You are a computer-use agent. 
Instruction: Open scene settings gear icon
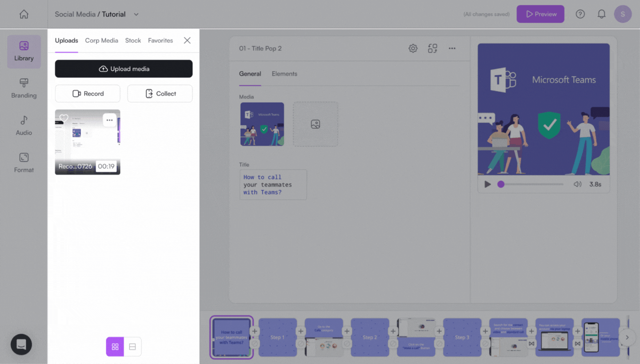pyautogui.click(x=413, y=48)
